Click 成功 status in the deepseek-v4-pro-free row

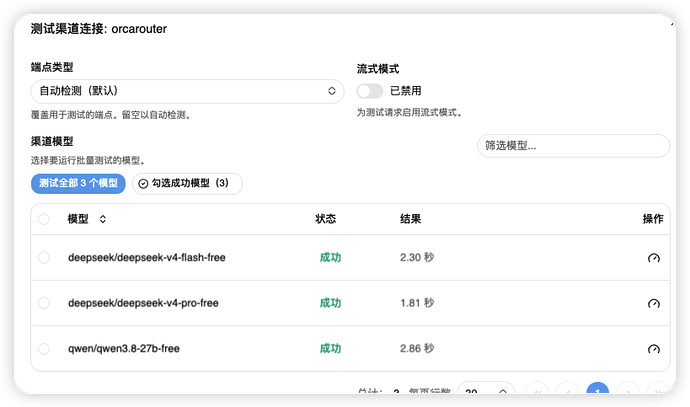(330, 303)
